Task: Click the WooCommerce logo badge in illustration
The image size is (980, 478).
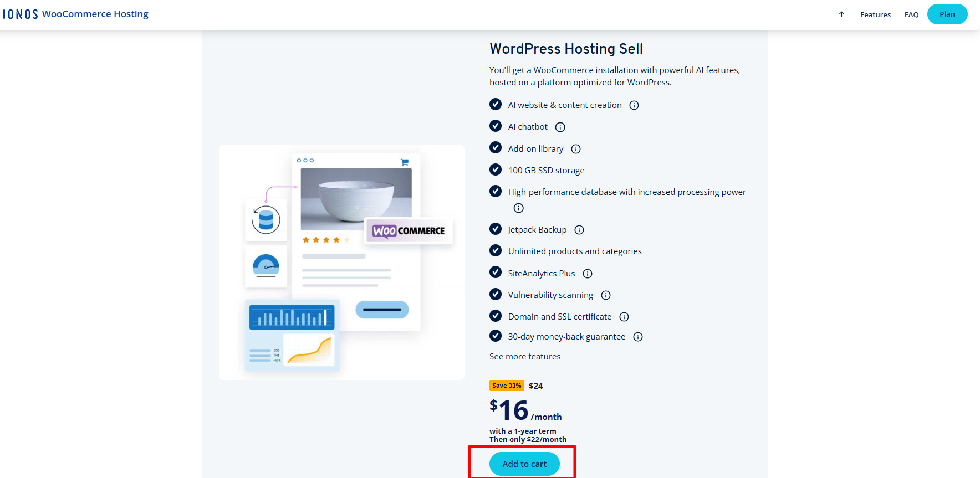Action: point(409,231)
